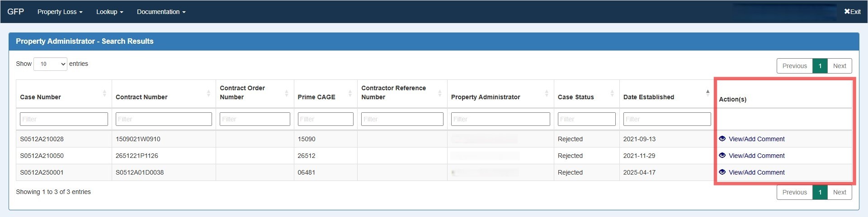Open View/Add Comment for S0512A250001

pyautogui.click(x=756, y=172)
